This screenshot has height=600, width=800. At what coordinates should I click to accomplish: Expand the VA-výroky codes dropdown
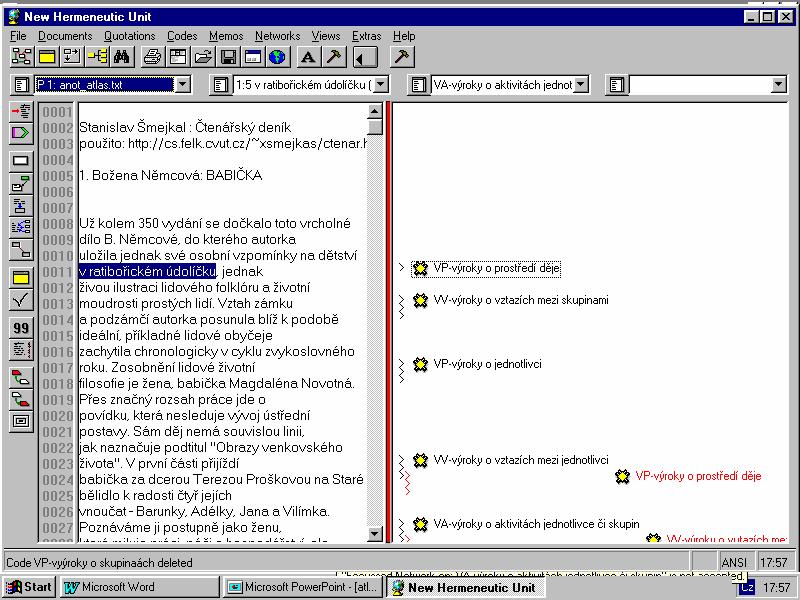click(x=580, y=85)
